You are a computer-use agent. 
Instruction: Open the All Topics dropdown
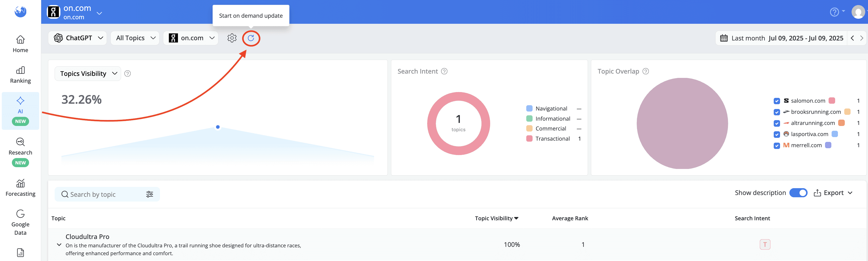tap(134, 38)
